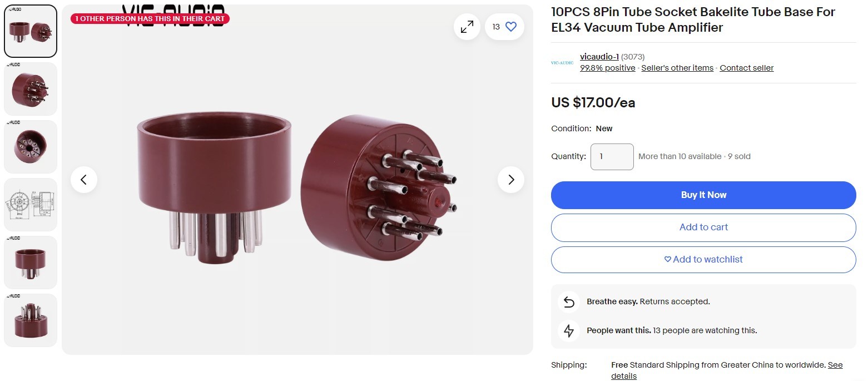Open the Contact seller link
This screenshot has height=381, width=868.
point(746,68)
